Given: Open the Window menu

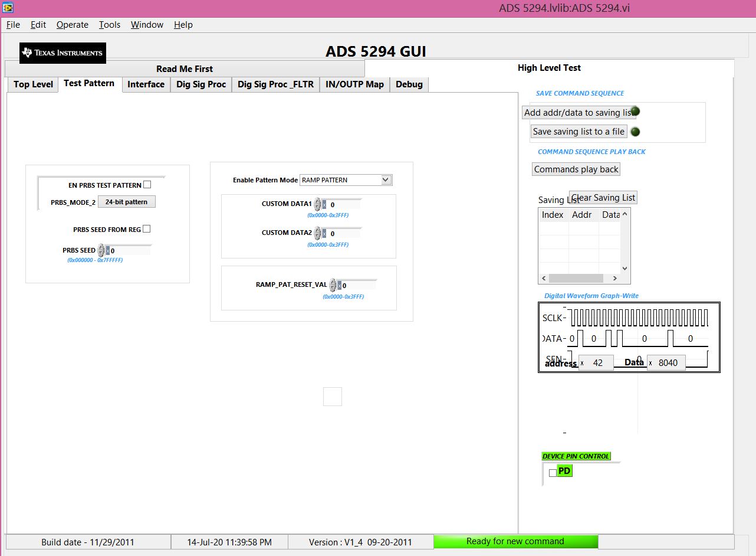Looking at the screenshot, I should pyautogui.click(x=147, y=25).
